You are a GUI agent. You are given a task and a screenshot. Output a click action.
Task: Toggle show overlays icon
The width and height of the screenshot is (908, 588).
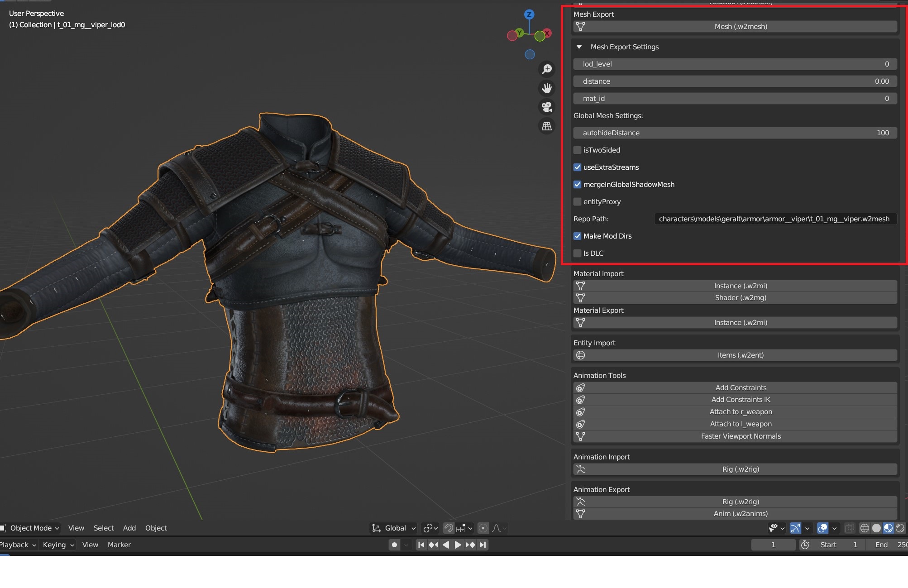click(822, 528)
